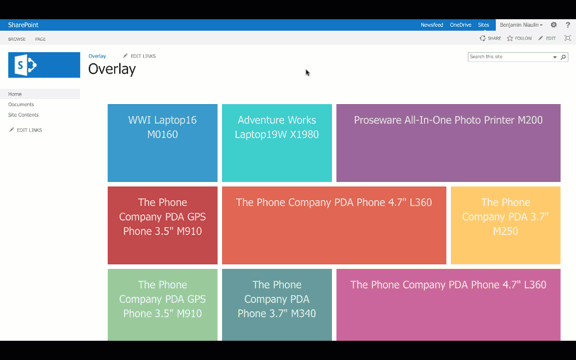The height and width of the screenshot is (360, 576).
Task: Select Documents in left navigation
Action: (x=21, y=104)
